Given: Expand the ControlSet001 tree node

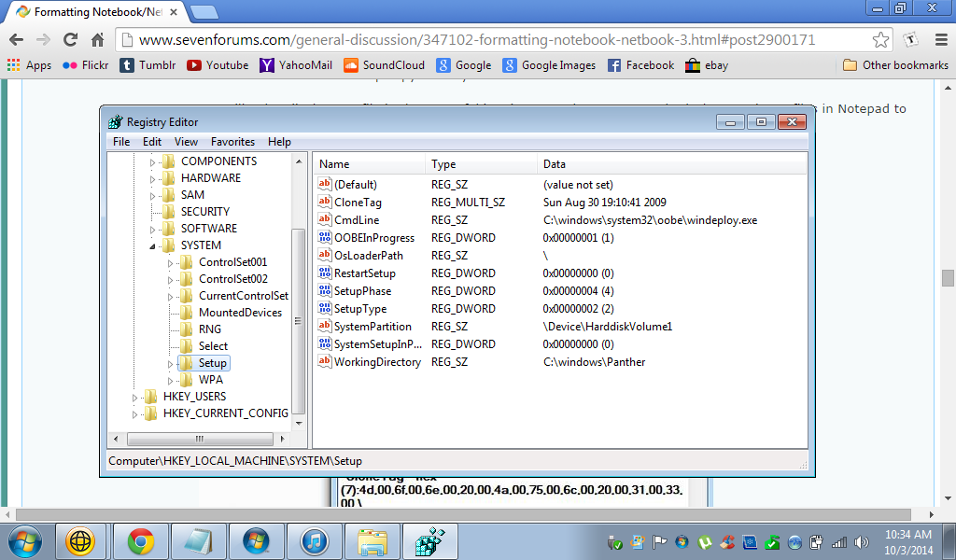Looking at the screenshot, I should [x=170, y=262].
